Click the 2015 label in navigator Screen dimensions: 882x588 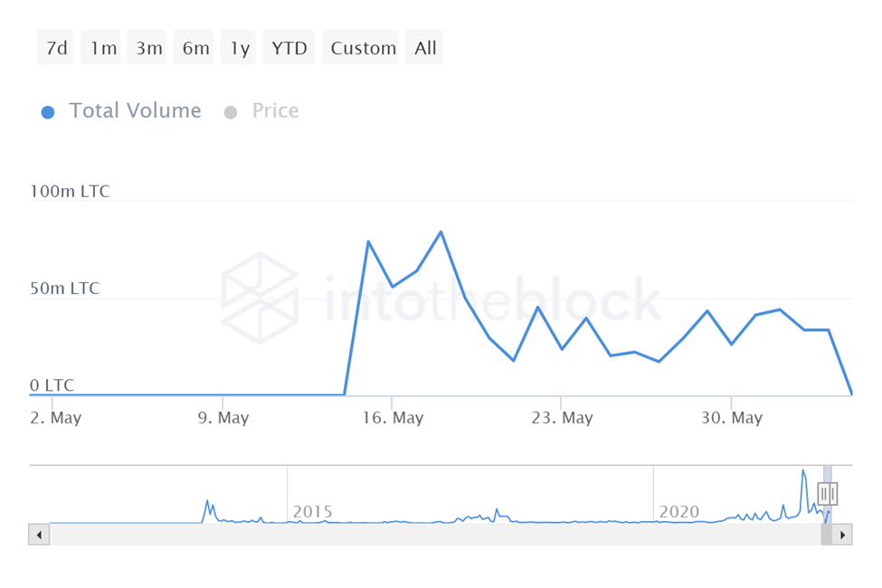(x=312, y=512)
